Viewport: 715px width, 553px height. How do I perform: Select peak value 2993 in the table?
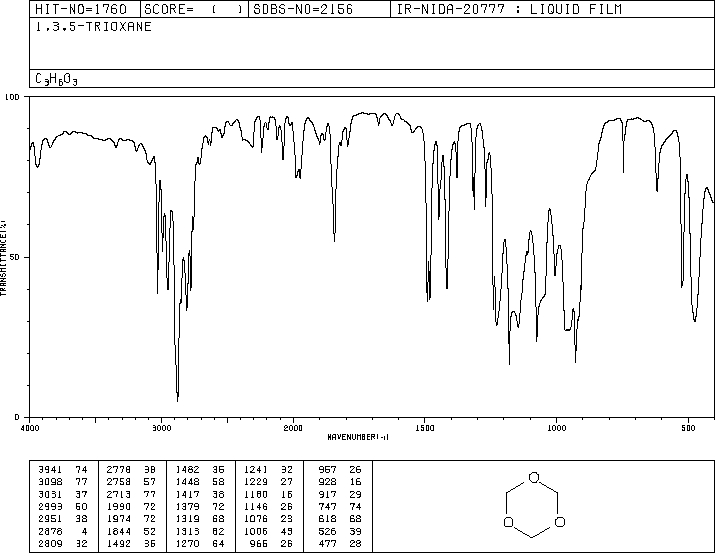[50, 506]
